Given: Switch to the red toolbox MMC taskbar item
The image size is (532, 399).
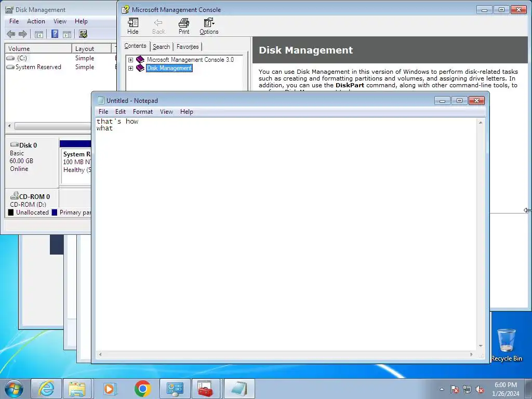Looking at the screenshot, I should click(x=206, y=389).
